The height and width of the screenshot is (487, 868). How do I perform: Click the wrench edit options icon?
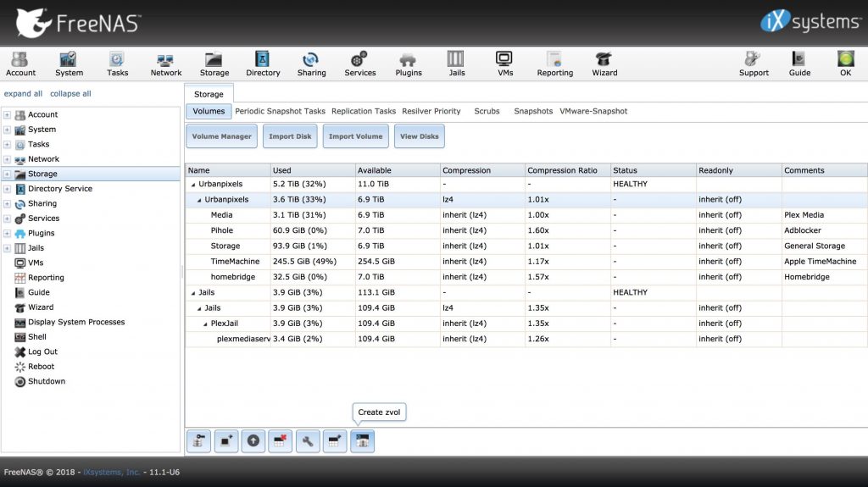click(308, 441)
